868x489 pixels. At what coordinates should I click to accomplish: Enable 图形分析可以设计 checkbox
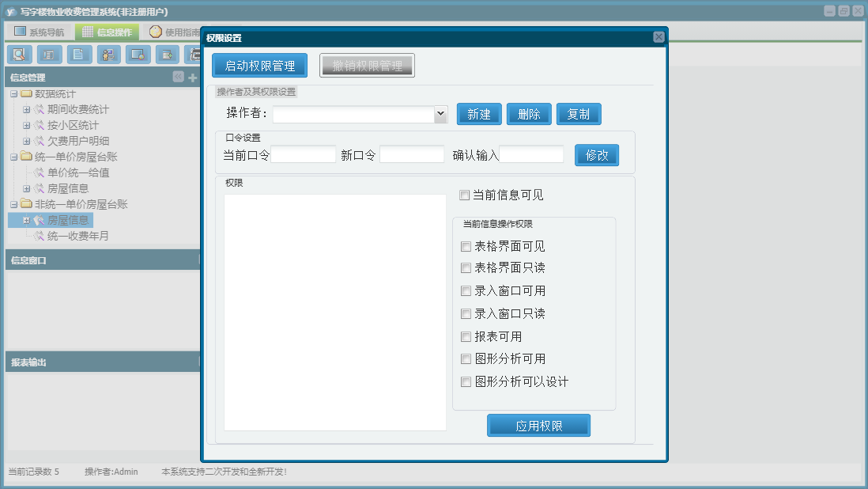tap(466, 381)
